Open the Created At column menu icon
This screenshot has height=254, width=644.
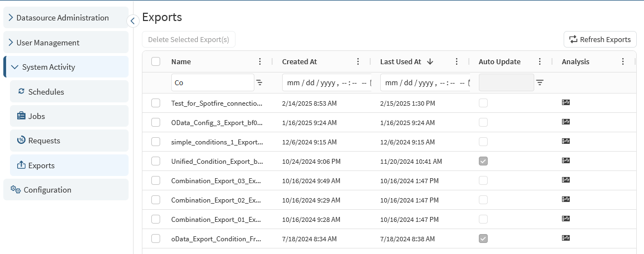coord(358,62)
